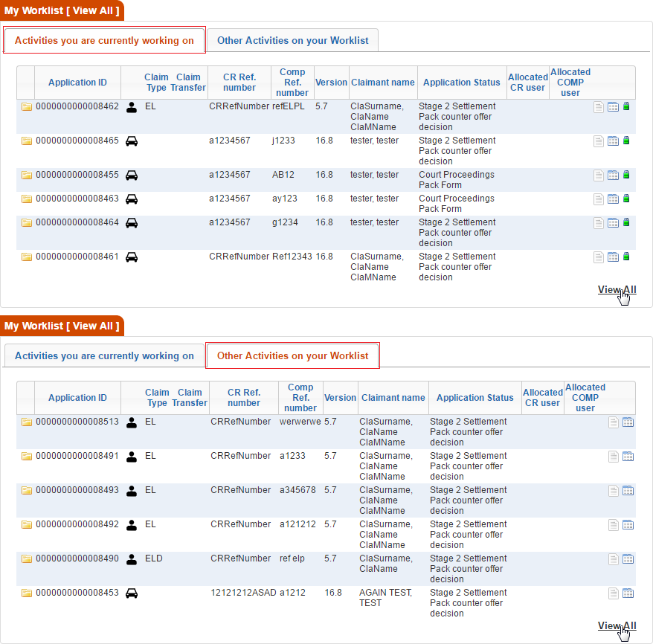Click the car claim type icon for application 0000000000008465
Screen dimensions: 653x644
(x=131, y=141)
